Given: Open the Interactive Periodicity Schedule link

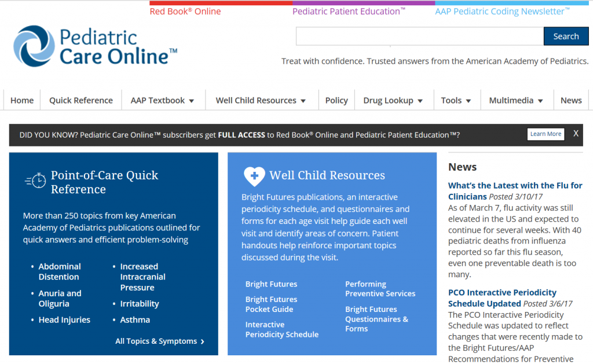Looking at the screenshot, I should (x=282, y=329).
